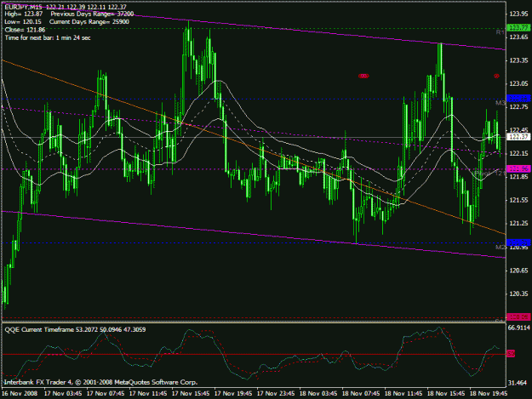
Task: Click the 122.75 price axis value
Action: [518, 107]
